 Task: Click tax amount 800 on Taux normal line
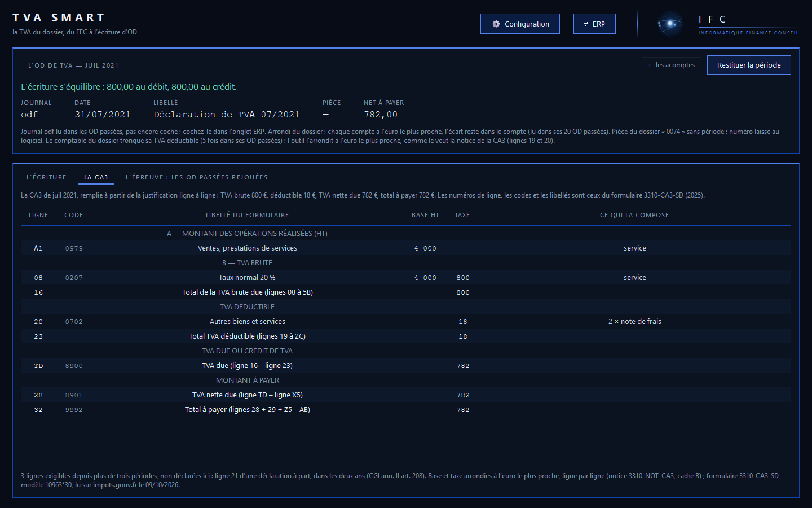(463, 278)
